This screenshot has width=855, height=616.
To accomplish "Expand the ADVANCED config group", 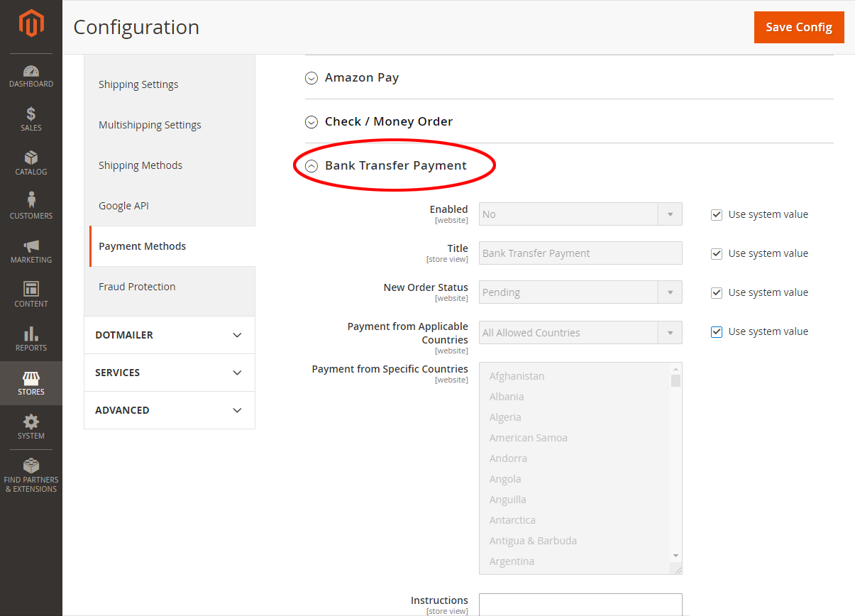I will point(170,410).
